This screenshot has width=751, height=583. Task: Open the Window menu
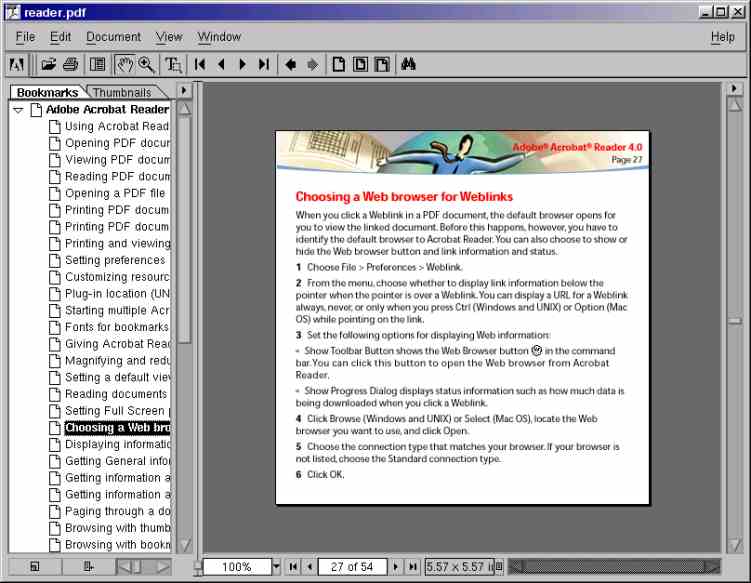219,37
